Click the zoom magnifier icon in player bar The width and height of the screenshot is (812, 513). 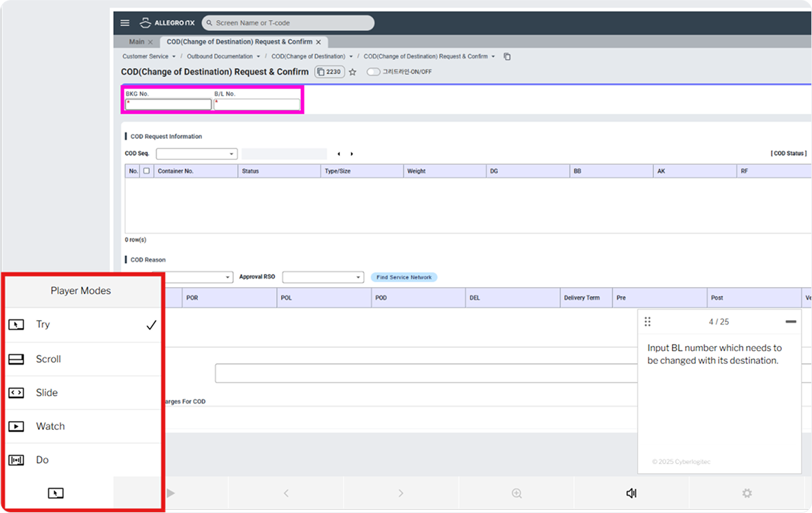[x=517, y=493]
